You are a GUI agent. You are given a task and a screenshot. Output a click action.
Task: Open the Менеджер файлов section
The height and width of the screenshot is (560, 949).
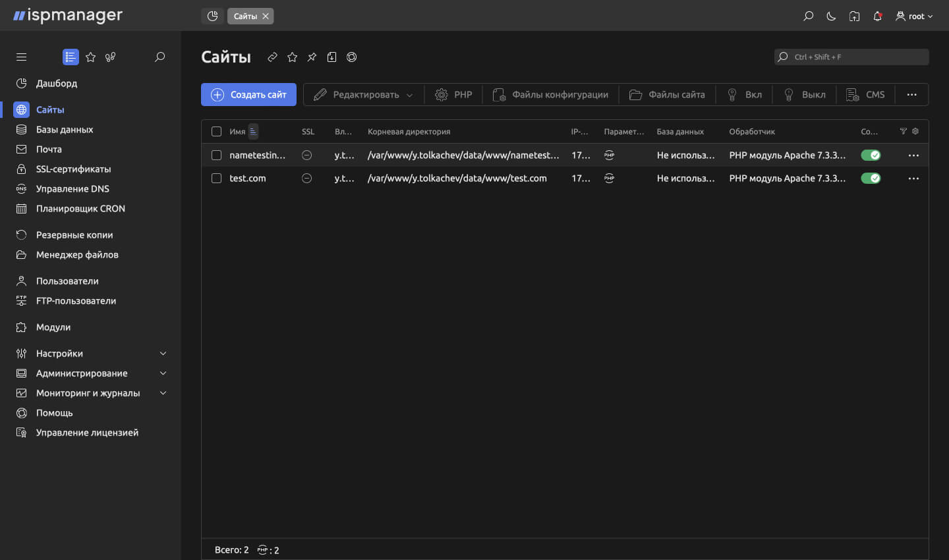coord(78,254)
